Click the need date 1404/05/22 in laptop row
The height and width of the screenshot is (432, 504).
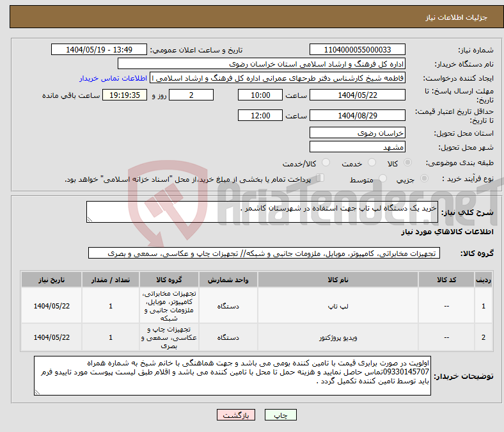pyautogui.click(x=51, y=306)
